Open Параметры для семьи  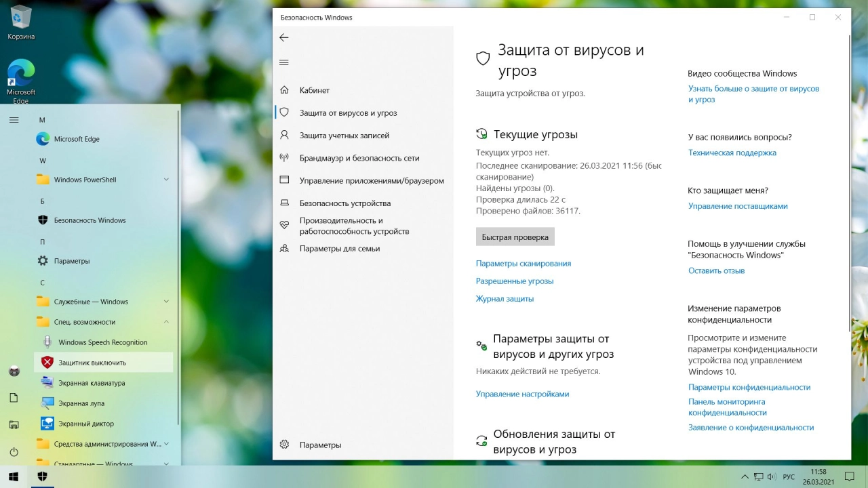pyautogui.click(x=363, y=248)
